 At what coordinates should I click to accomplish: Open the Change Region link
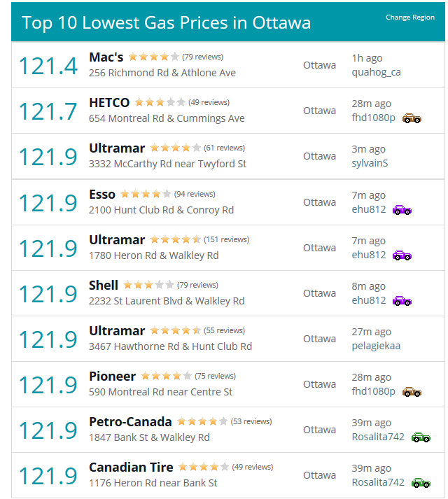pos(409,17)
